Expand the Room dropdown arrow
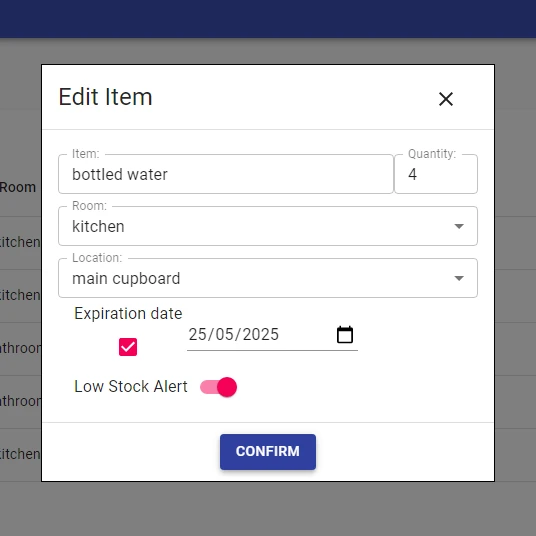Image resolution: width=536 pixels, height=536 pixels. point(459,226)
